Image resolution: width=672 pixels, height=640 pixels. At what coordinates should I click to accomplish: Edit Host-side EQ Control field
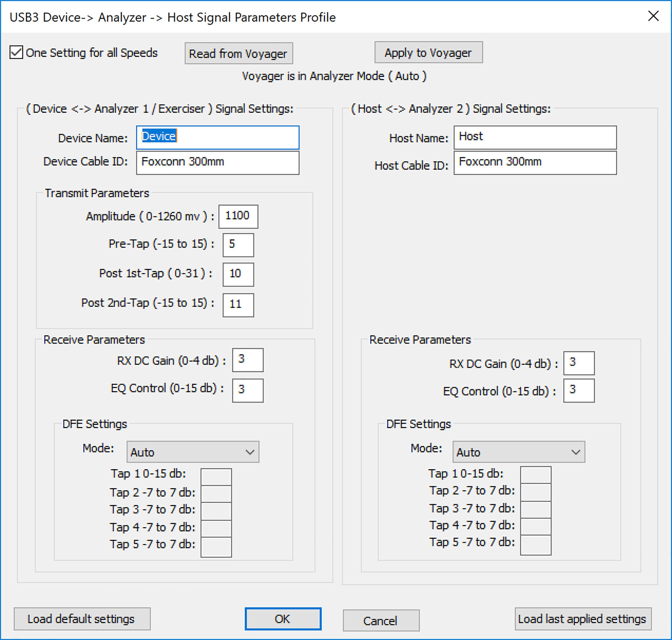(x=579, y=391)
